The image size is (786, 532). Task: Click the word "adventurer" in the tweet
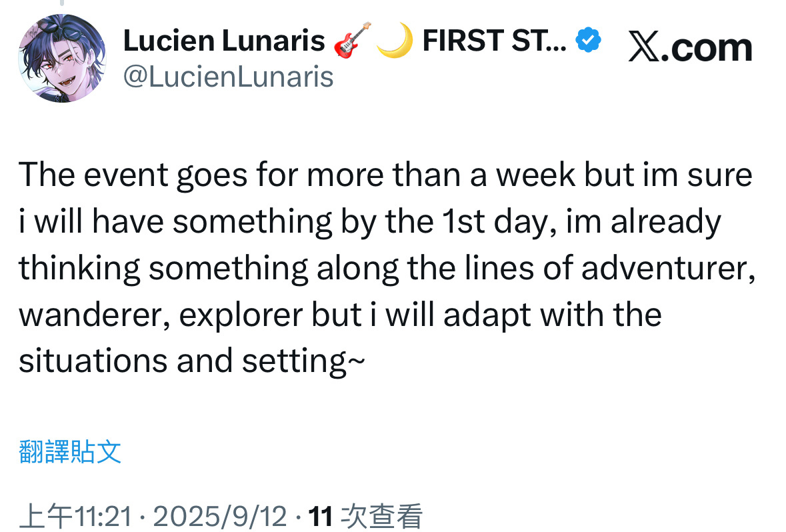click(x=669, y=268)
